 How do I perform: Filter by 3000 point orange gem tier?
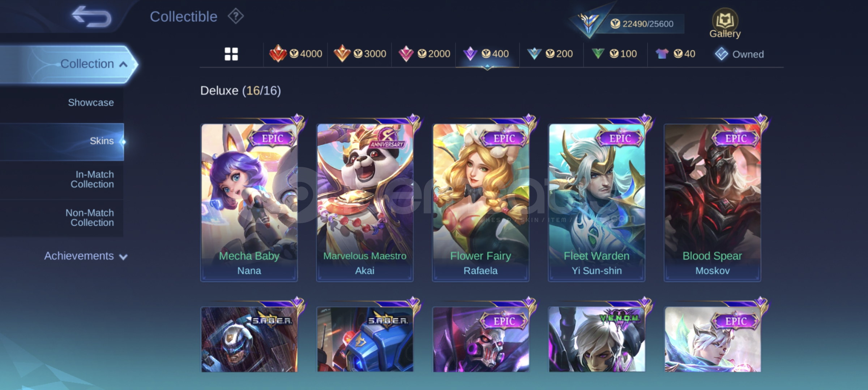pos(360,54)
